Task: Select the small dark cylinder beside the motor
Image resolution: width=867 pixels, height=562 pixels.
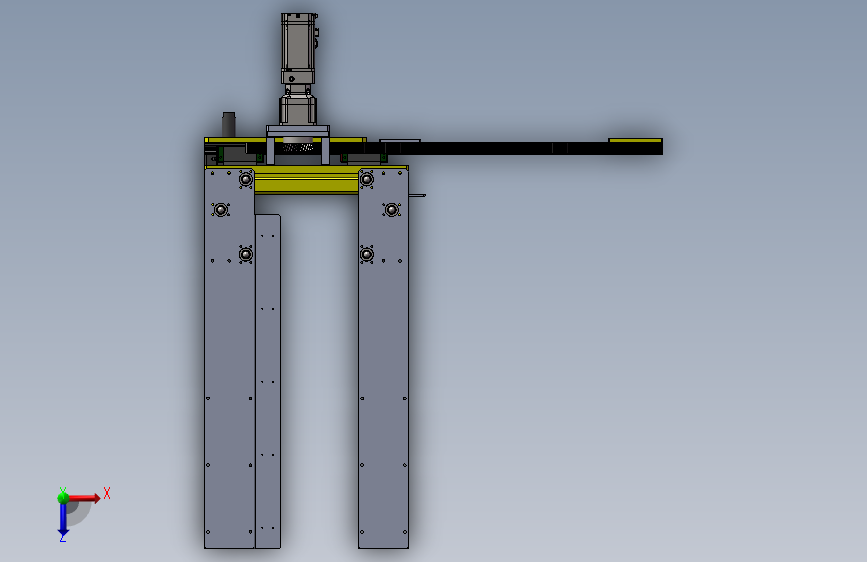Action: 228,124
